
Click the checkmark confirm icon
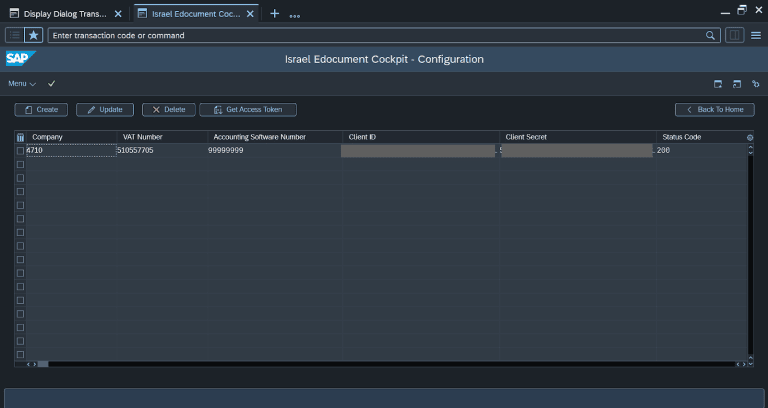pyautogui.click(x=51, y=84)
